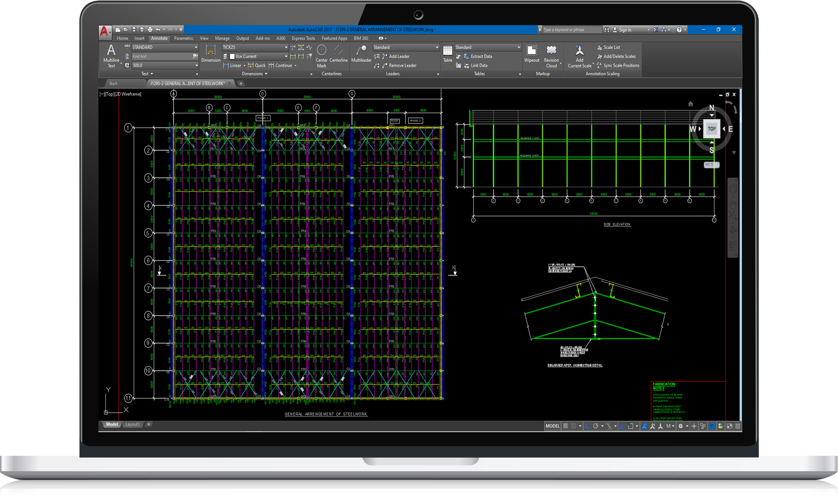Viewport: 838px width, 504px height.
Task: Click Add Leader button
Action: point(399,56)
